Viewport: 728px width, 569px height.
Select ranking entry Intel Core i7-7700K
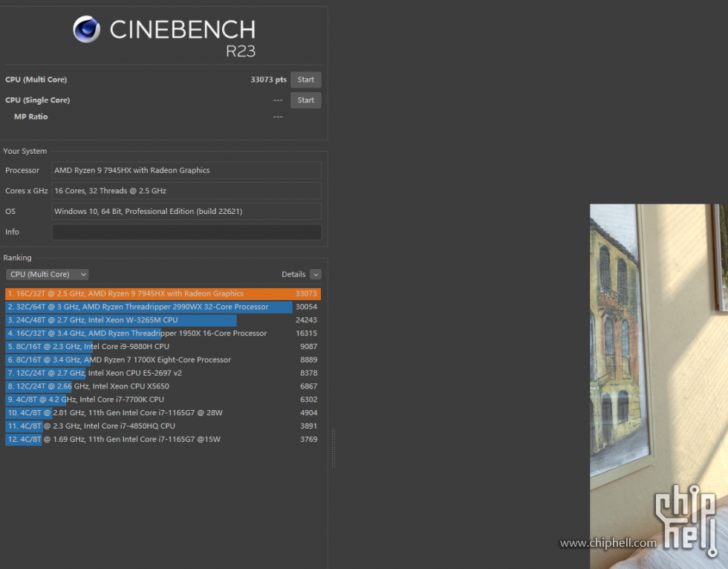(163, 400)
